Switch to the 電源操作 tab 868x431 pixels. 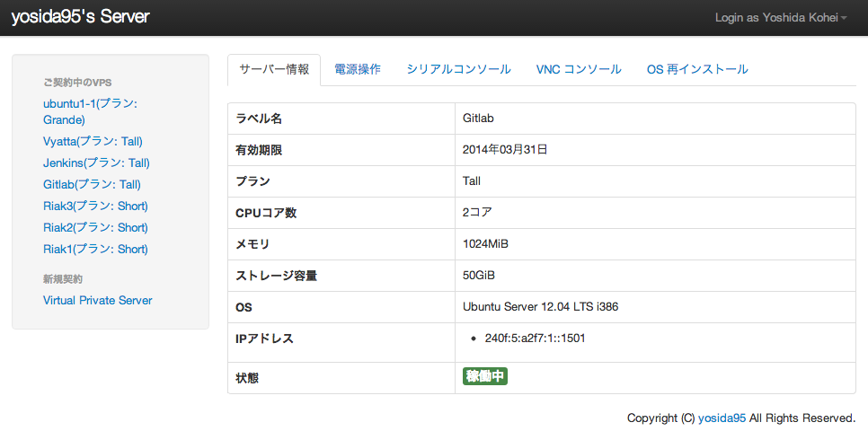357,69
